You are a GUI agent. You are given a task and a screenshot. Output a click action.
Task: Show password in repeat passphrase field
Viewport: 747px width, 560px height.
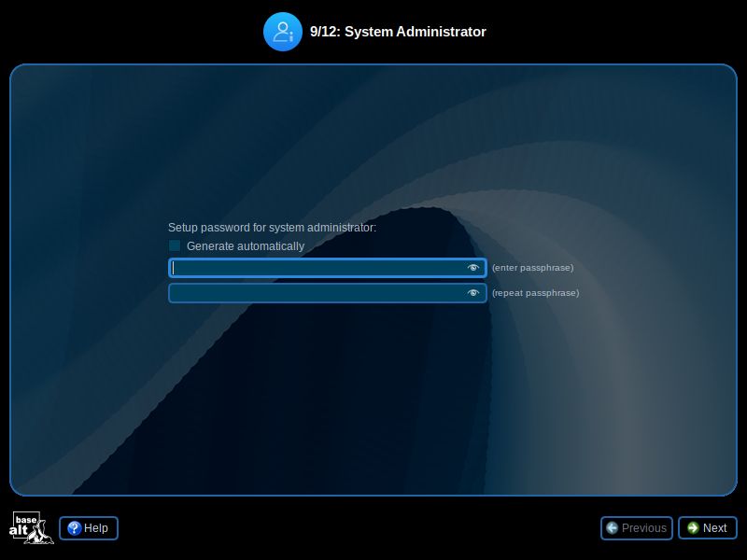pyautogui.click(x=472, y=293)
